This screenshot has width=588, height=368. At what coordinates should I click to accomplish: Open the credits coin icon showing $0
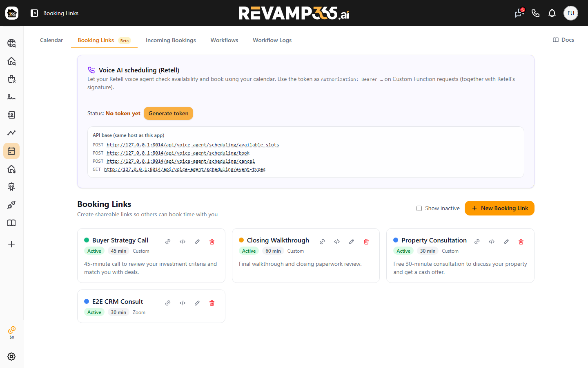(x=12, y=332)
